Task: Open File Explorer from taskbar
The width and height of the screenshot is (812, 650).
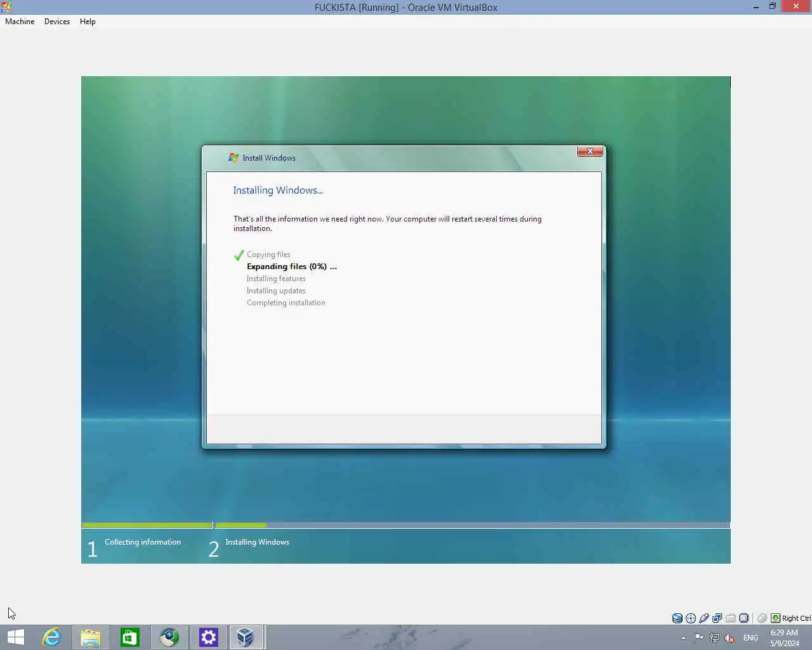Action: (x=90, y=637)
